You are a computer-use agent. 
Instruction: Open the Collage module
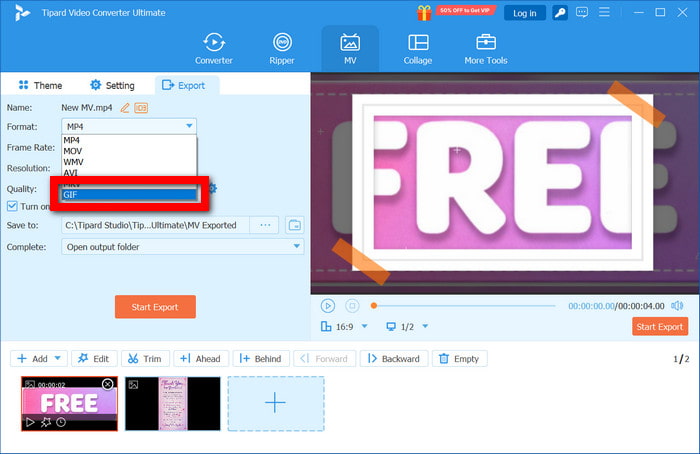[x=418, y=49]
